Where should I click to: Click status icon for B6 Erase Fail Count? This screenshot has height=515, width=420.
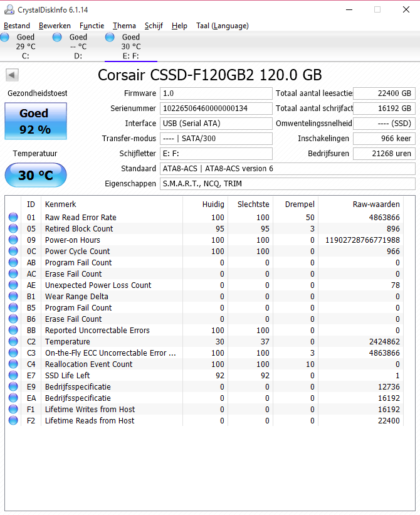click(13, 319)
